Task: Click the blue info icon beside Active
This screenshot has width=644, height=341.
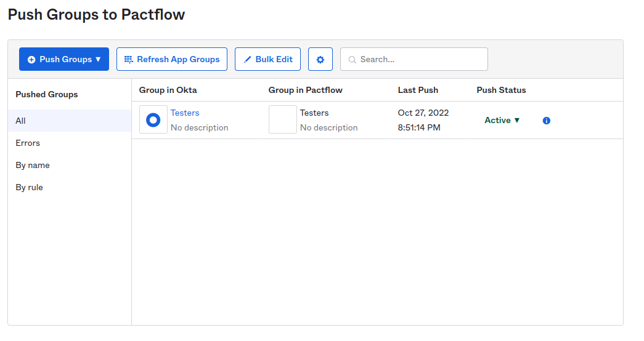Action: (546, 121)
